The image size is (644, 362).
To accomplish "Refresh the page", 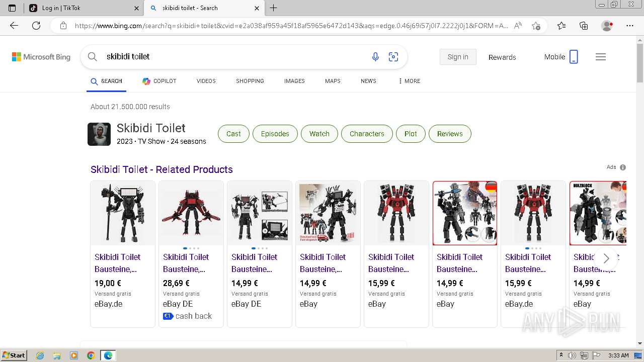I will pos(36,26).
